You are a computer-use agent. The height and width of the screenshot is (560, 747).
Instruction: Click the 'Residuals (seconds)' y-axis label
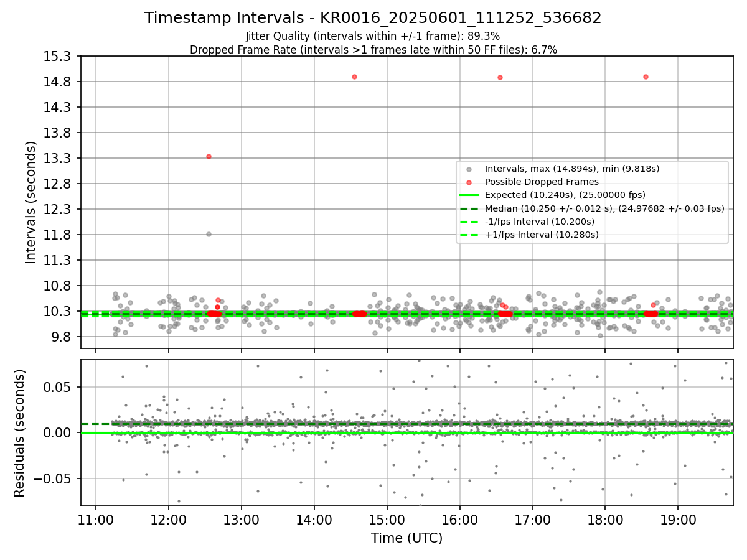19,433
